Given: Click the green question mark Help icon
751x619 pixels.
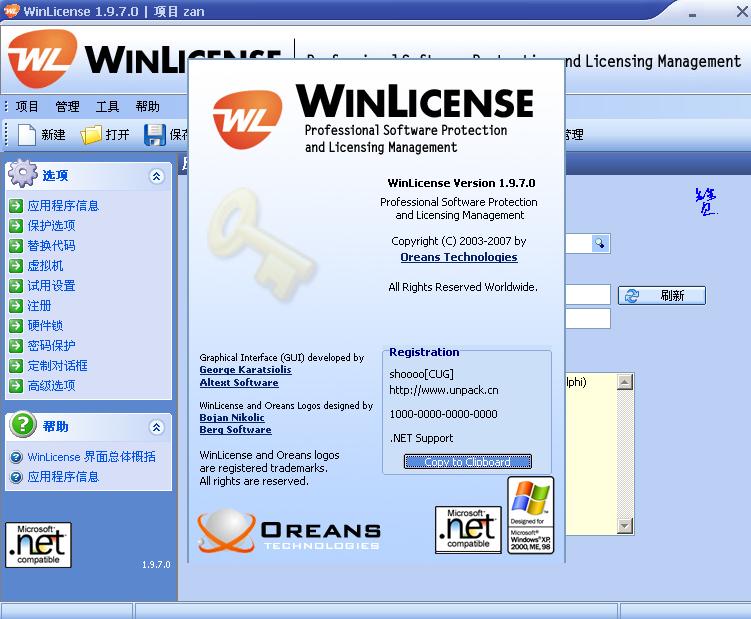Looking at the screenshot, I should (23, 424).
